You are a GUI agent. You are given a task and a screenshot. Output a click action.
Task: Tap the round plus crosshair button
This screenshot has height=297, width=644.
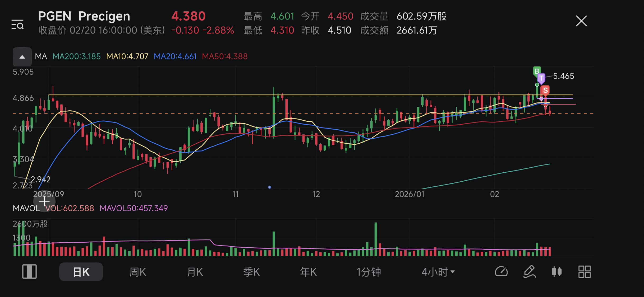pos(44,201)
